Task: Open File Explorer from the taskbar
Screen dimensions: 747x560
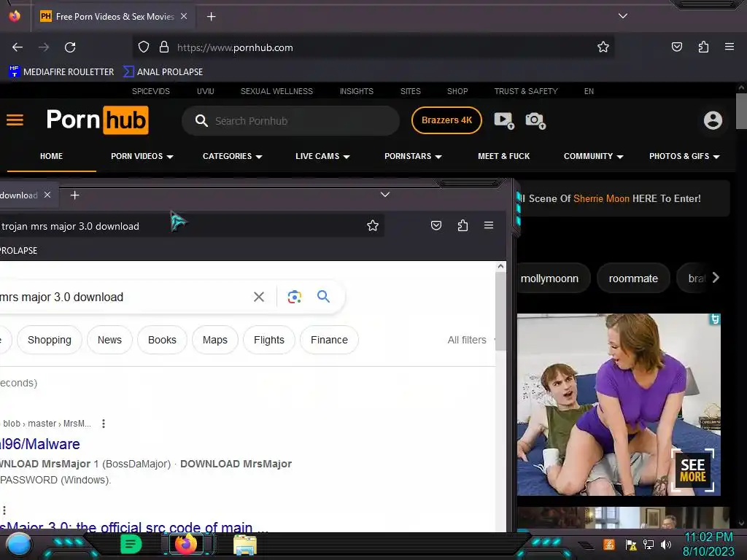Action: [245, 545]
